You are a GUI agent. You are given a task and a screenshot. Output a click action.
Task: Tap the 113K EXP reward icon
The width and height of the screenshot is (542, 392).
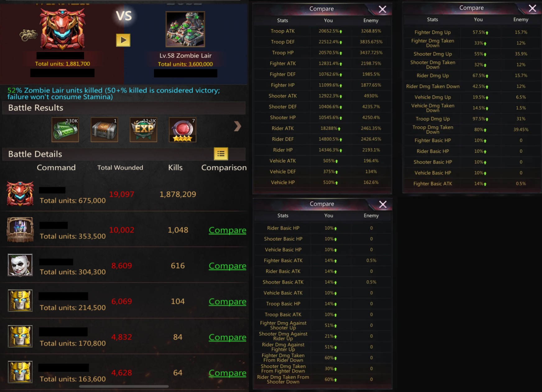(x=143, y=130)
